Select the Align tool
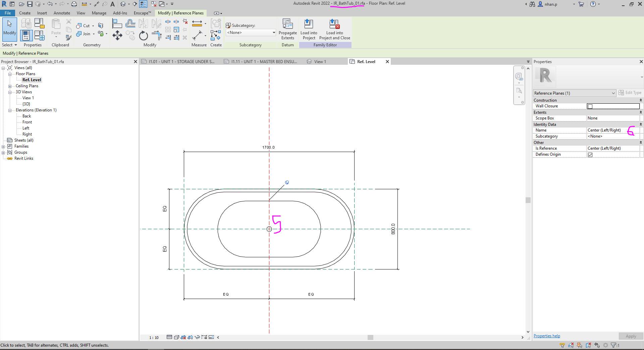The image size is (644, 350). click(x=116, y=23)
